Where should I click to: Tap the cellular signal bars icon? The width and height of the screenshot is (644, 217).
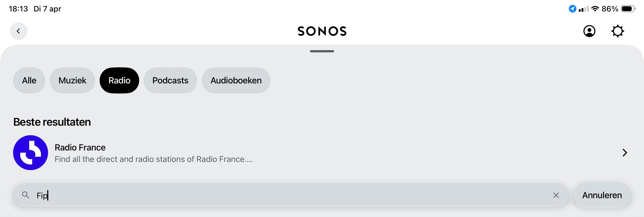coord(583,9)
